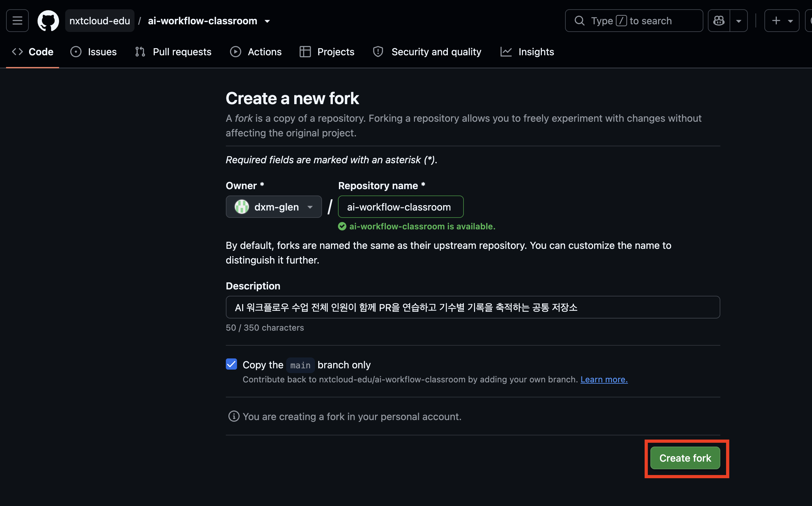The width and height of the screenshot is (812, 506).
Task: Click green availability checkmark icon
Action: [x=342, y=226]
